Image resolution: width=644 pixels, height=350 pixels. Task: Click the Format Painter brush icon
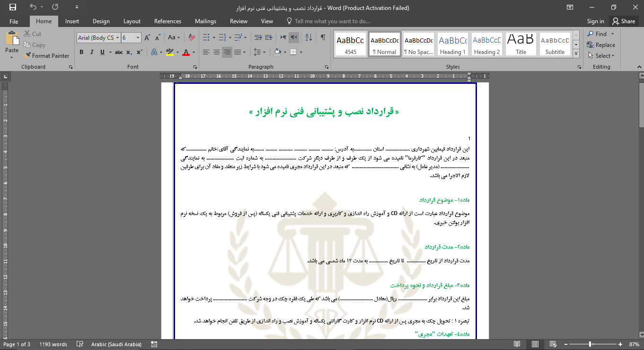[x=27, y=55]
